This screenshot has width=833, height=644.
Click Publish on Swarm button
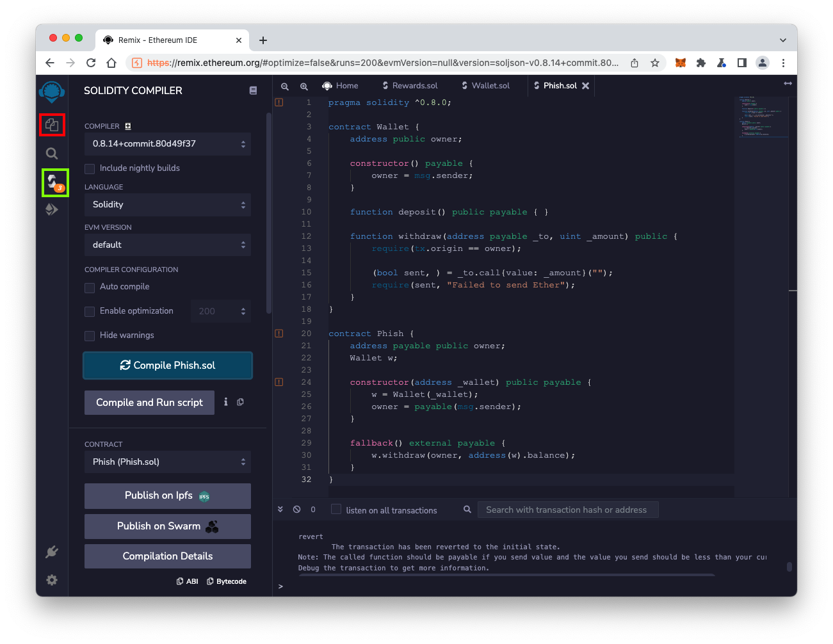click(x=168, y=527)
